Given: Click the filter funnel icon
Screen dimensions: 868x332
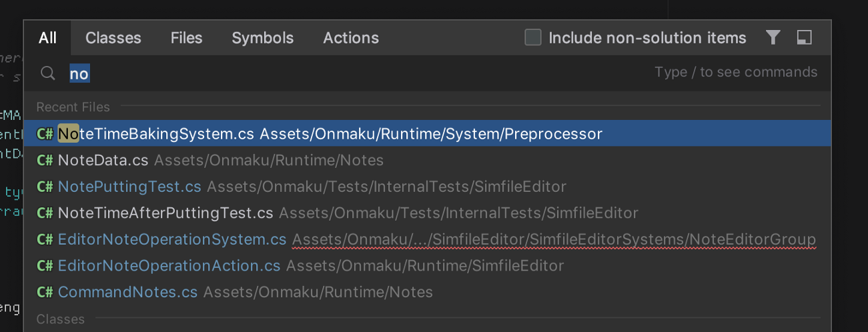Looking at the screenshot, I should (x=773, y=38).
